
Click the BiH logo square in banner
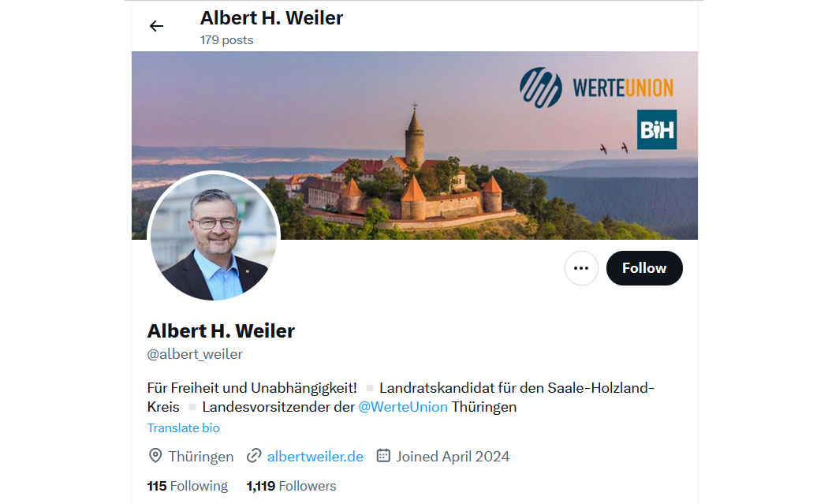pyautogui.click(x=657, y=129)
